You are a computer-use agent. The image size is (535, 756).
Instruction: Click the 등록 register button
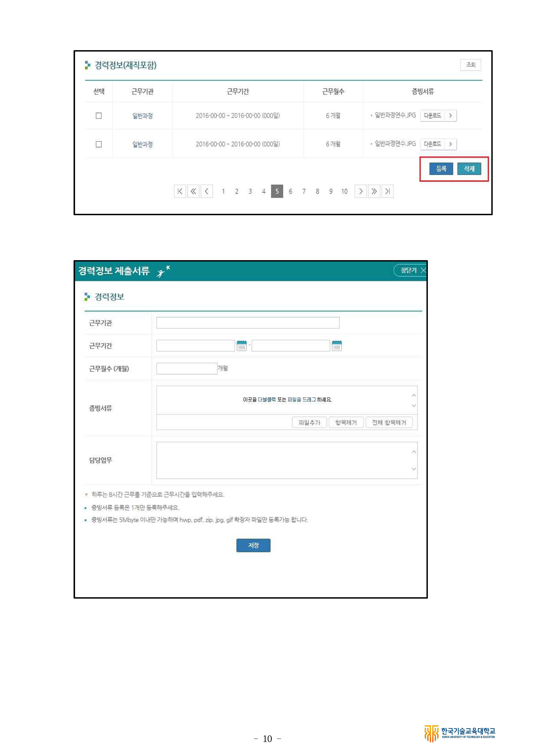[441, 169]
